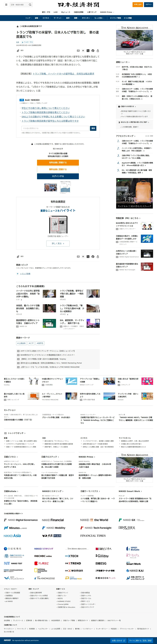Expand the 経済 navigation dropdown
This screenshot has height=644, width=157.
click(69, 18)
